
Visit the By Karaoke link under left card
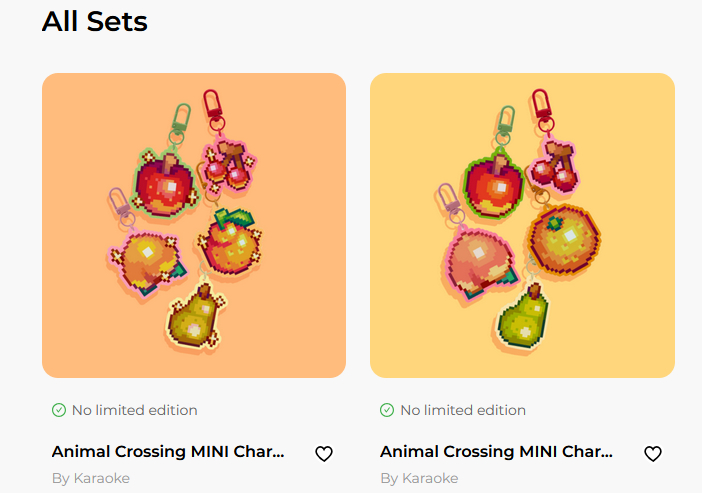pyautogui.click(x=91, y=478)
